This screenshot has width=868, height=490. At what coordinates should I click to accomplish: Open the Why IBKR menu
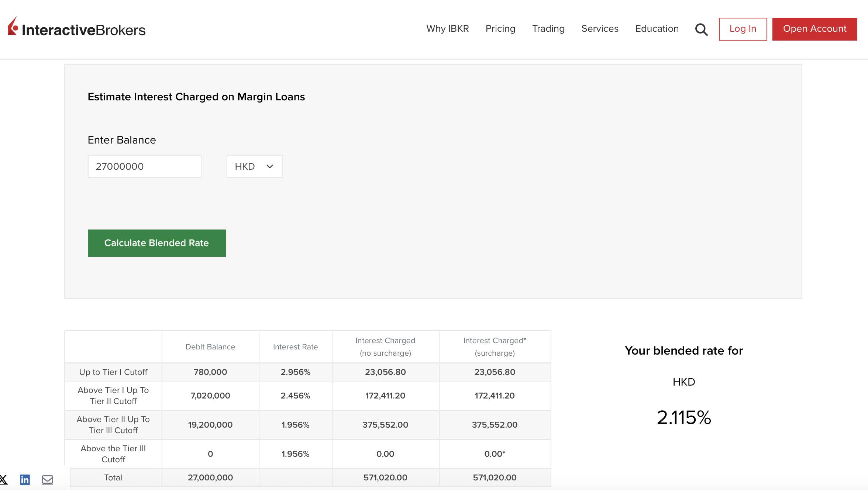coord(447,29)
